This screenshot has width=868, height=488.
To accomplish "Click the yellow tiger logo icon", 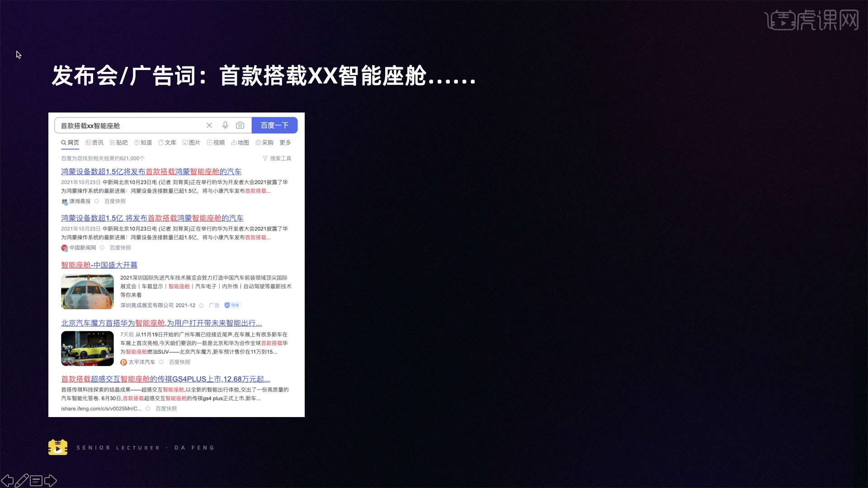I will (58, 447).
